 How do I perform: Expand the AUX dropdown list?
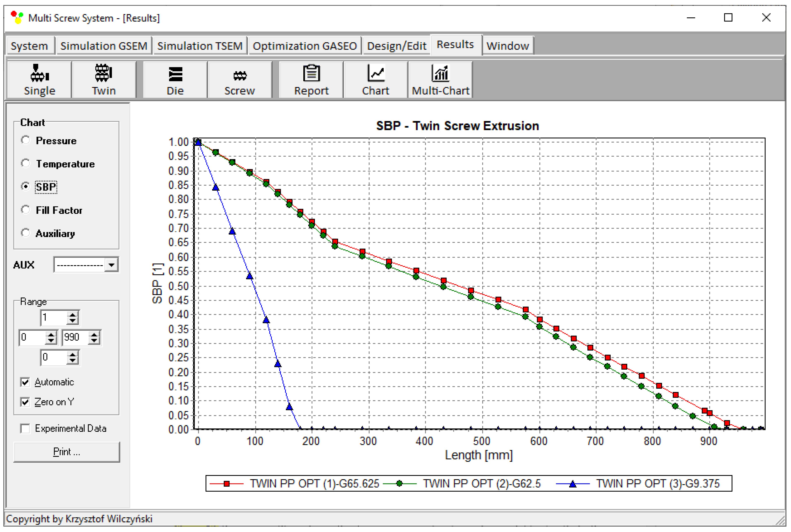tap(111, 265)
